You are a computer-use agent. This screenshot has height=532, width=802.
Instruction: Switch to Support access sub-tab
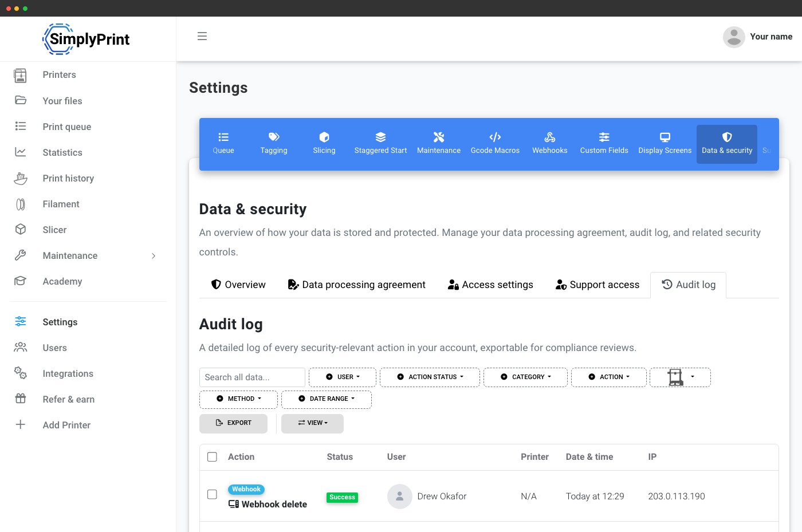(x=597, y=285)
